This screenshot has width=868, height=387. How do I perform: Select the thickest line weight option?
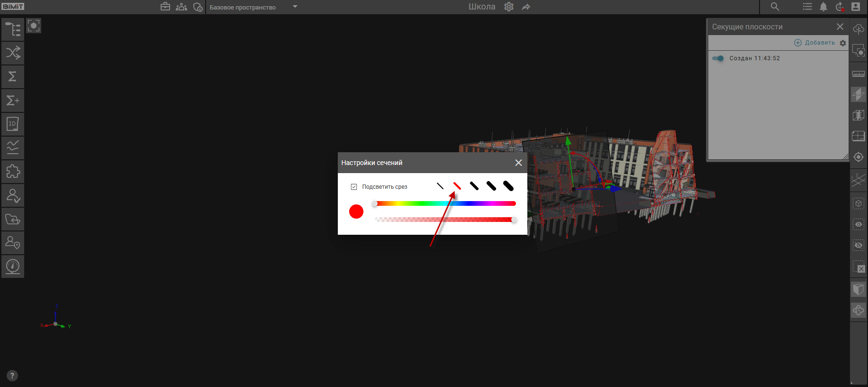(508, 186)
